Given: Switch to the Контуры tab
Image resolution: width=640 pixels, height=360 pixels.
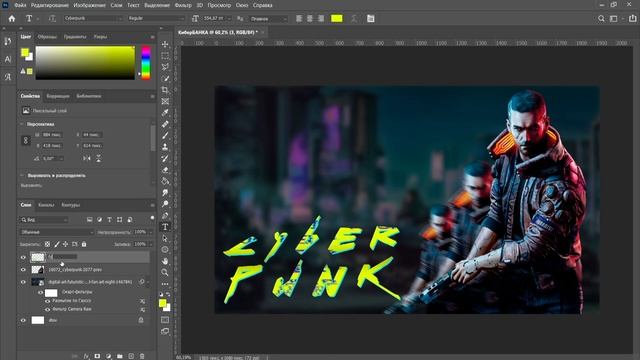Looking at the screenshot, I should 71,205.
